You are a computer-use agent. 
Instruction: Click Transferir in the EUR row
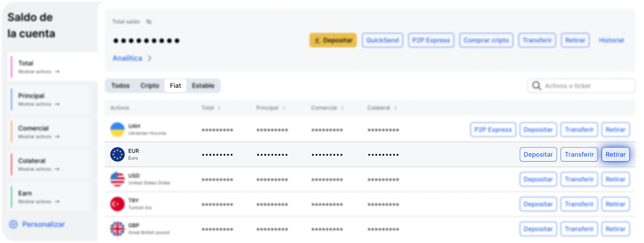579,154
